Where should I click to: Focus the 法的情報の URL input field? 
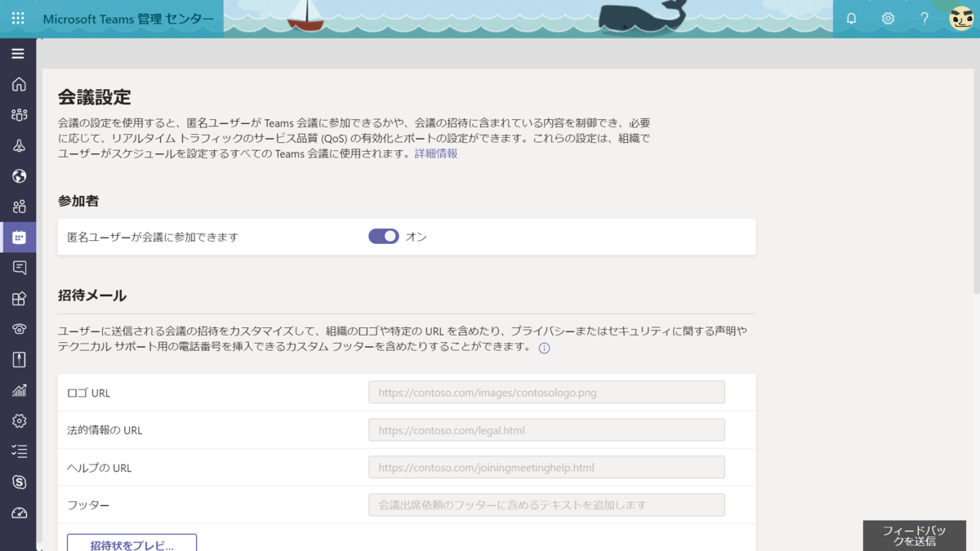click(546, 430)
